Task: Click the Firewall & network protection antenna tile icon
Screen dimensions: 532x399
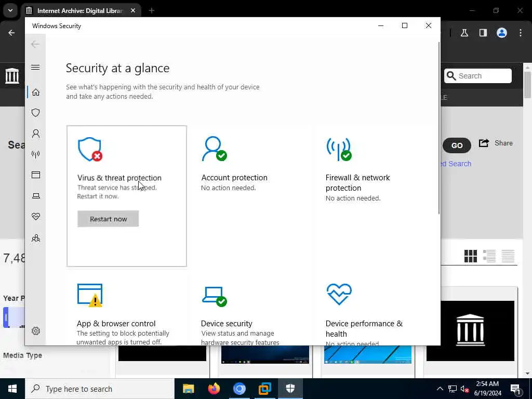Action: pos(339,149)
